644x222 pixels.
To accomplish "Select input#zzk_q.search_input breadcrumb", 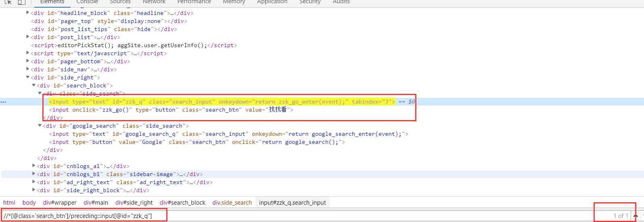I will [293, 203].
